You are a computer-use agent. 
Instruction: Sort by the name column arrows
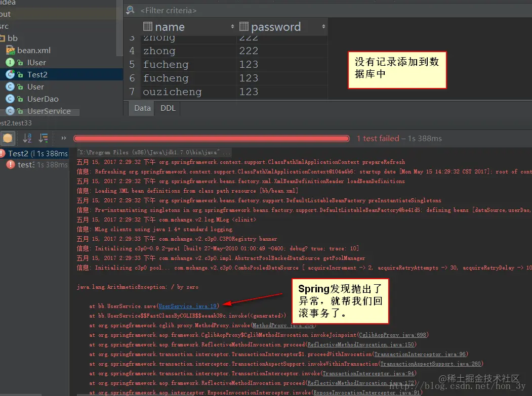[x=232, y=26]
